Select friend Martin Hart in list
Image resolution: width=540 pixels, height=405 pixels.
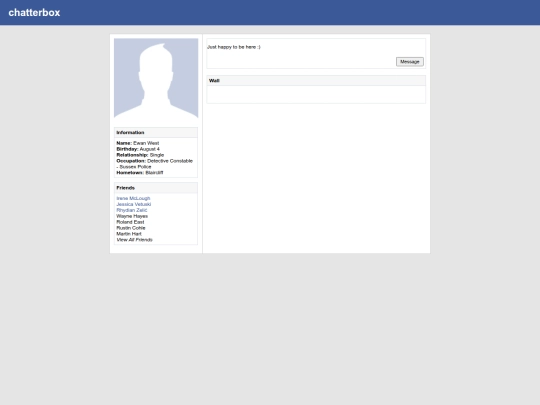coord(129,234)
